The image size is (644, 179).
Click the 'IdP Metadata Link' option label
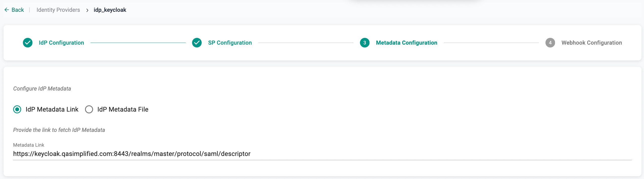tap(52, 109)
